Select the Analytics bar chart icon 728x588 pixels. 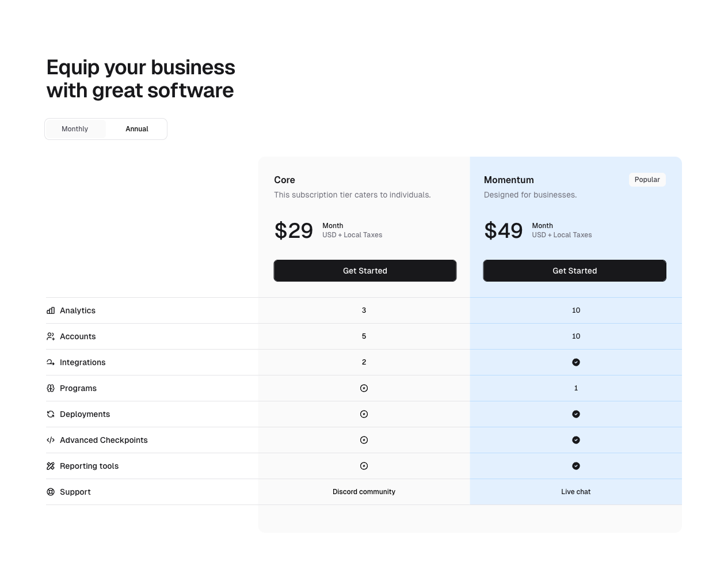point(51,310)
